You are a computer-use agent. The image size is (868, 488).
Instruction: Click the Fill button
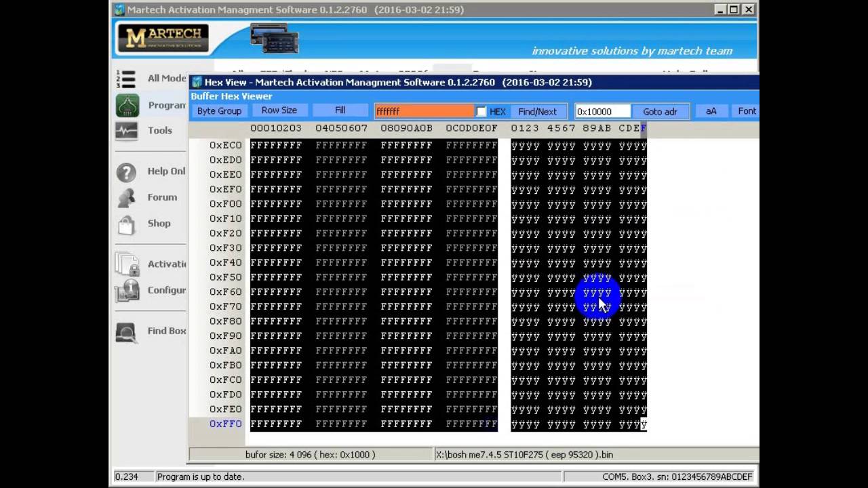(340, 110)
